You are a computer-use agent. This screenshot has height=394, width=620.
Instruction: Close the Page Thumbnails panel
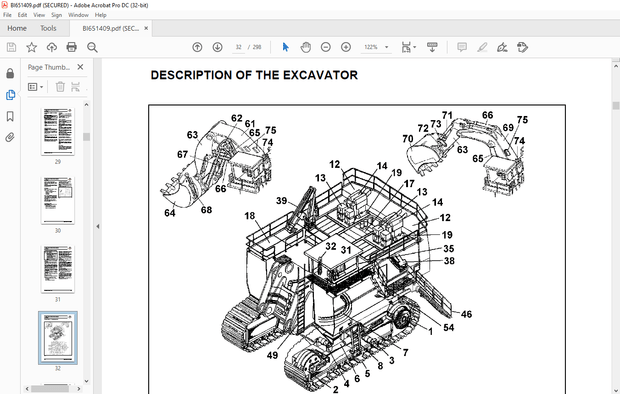point(80,67)
